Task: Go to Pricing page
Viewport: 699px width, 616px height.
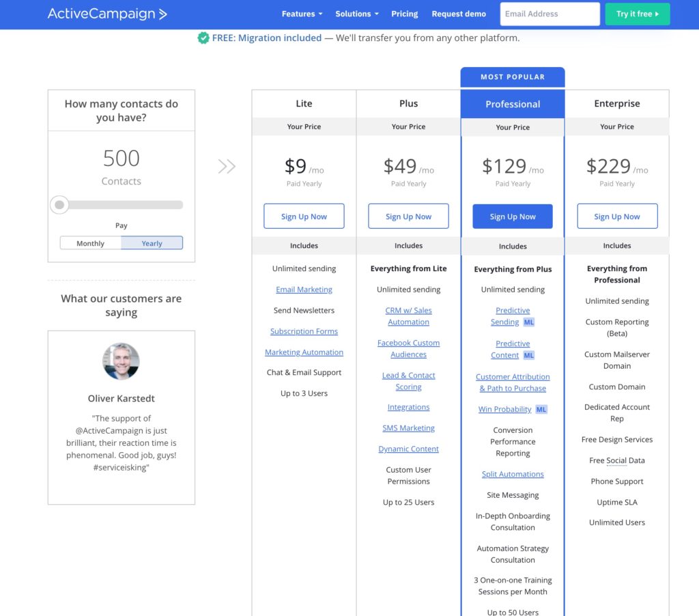Action: pyautogui.click(x=405, y=14)
